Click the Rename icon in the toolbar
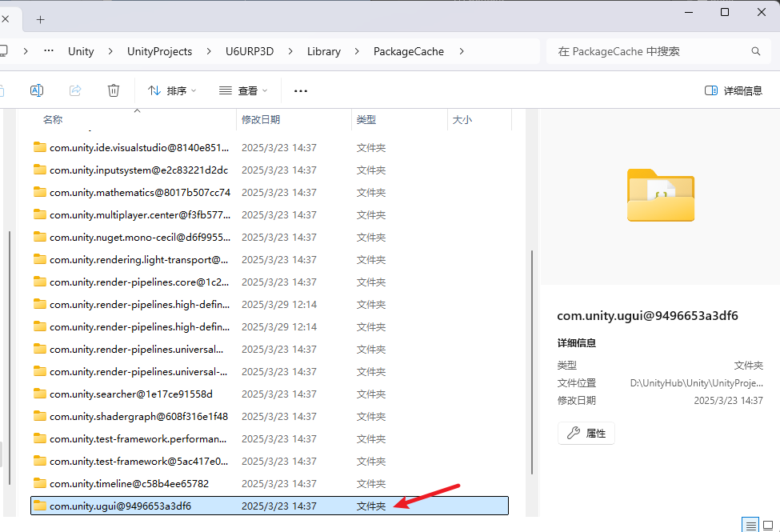 (37, 90)
